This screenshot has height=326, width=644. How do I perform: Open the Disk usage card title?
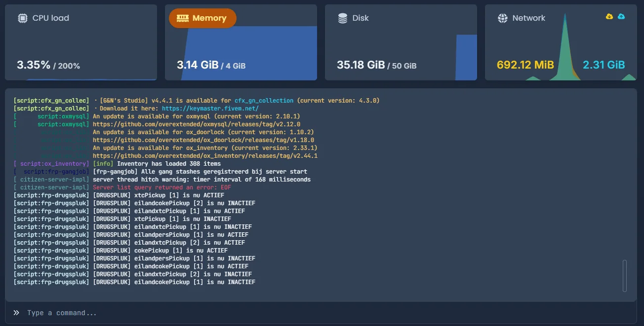pyautogui.click(x=361, y=18)
